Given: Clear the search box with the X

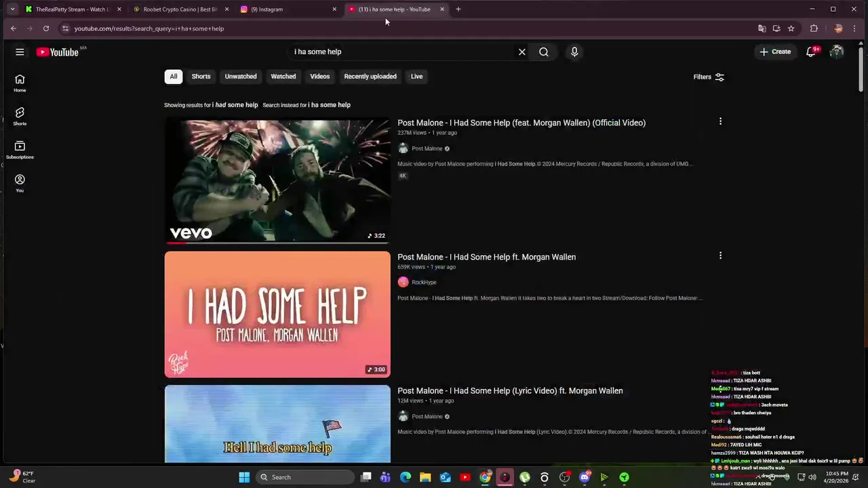Looking at the screenshot, I should click(522, 52).
